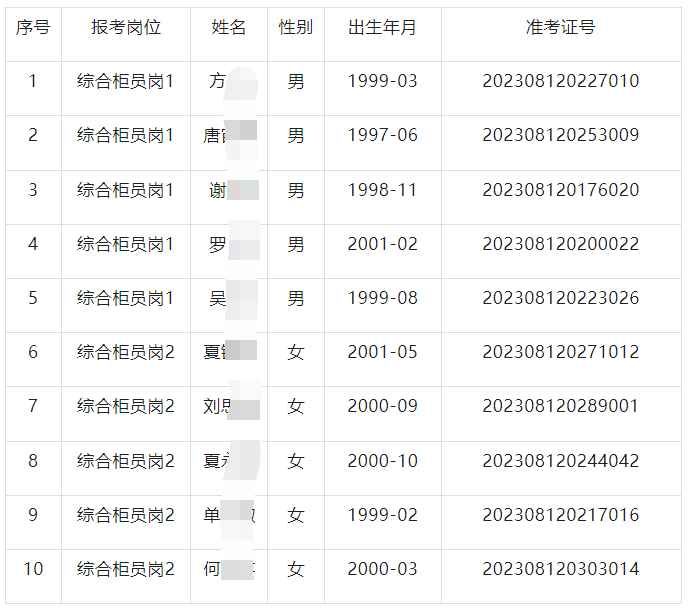Click admission number 202308120303014
Image resolution: width=692 pixels, height=613 pixels.
tap(560, 569)
